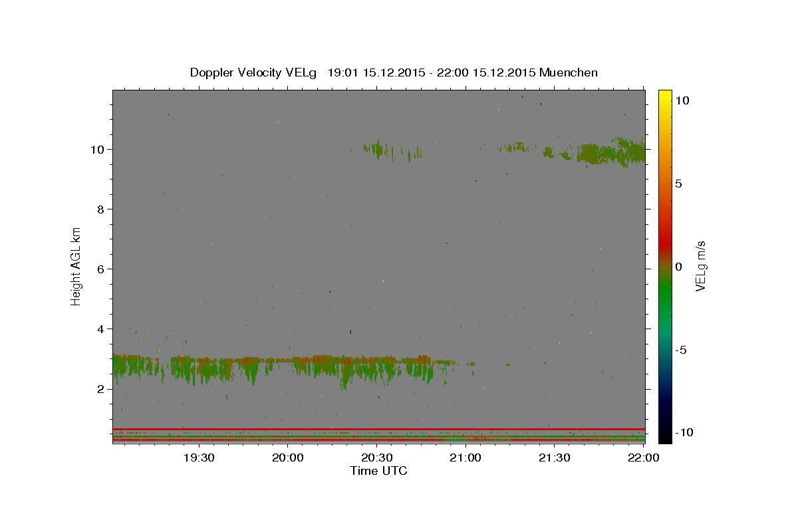Click the 20:00 time tick label

click(288, 458)
